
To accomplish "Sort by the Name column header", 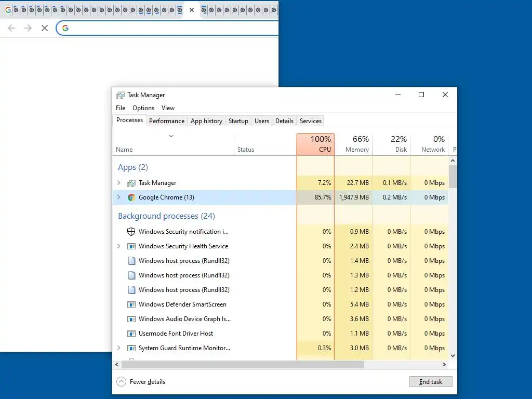I will coord(173,144).
